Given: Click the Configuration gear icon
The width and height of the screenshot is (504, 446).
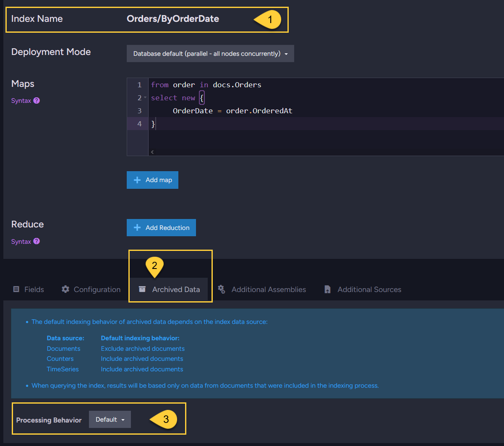Looking at the screenshot, I should tap(65, 289).
